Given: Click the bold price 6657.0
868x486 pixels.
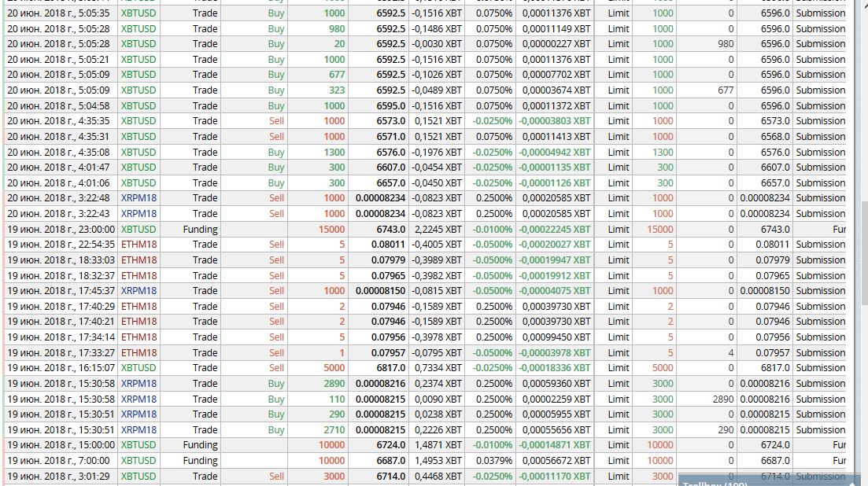Looking at the screenshot, I should tap(391, 183).
